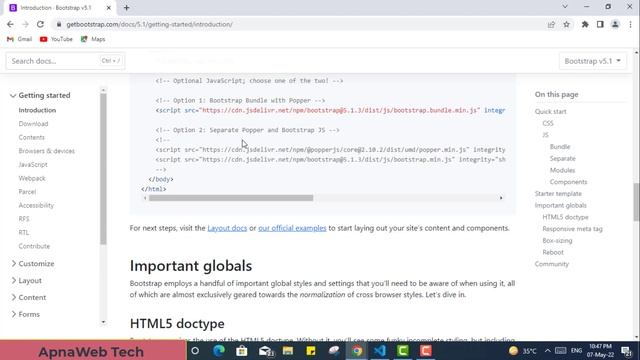Open Microsoft Store from taskbar
Viewport: 640px width, 360px height.
point(242,351)
